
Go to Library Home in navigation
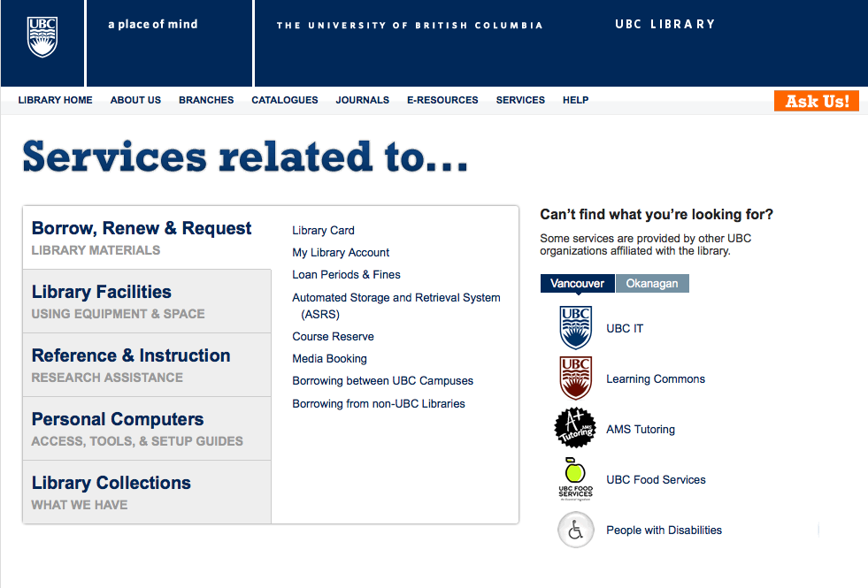[56, 100]
